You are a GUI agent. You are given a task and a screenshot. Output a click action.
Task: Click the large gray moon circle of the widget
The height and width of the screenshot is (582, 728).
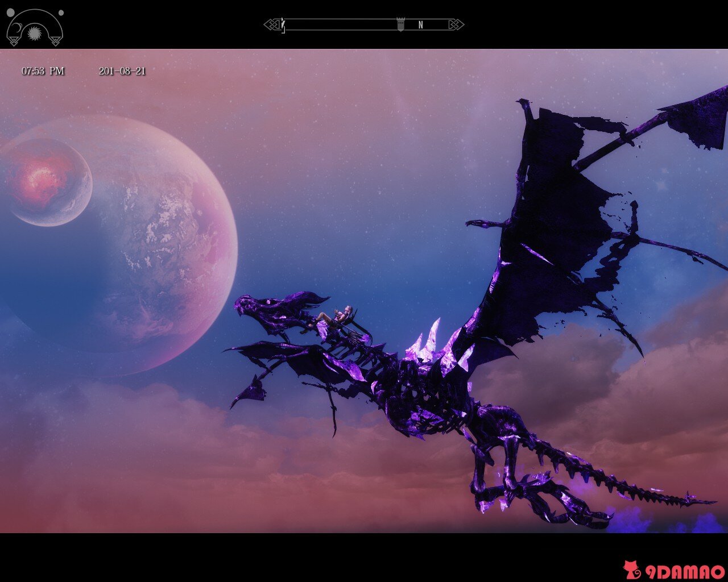pos(10,13)
